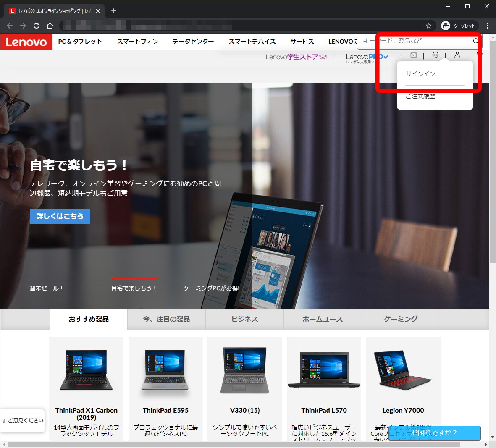Go back using the browser back arrow
Screen dimensions: 496x448
(10, 26)
